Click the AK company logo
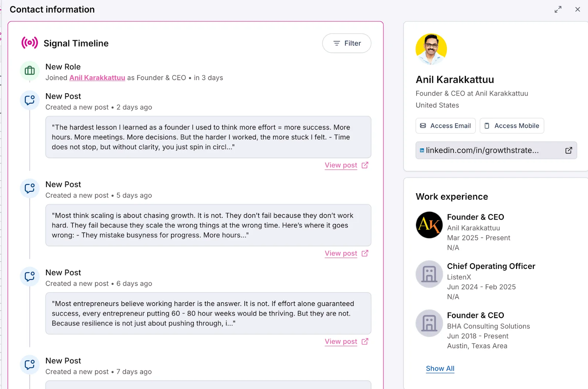The width and height of the screenshot is (588, 389). pyautogui.click(x=429, y=225)
